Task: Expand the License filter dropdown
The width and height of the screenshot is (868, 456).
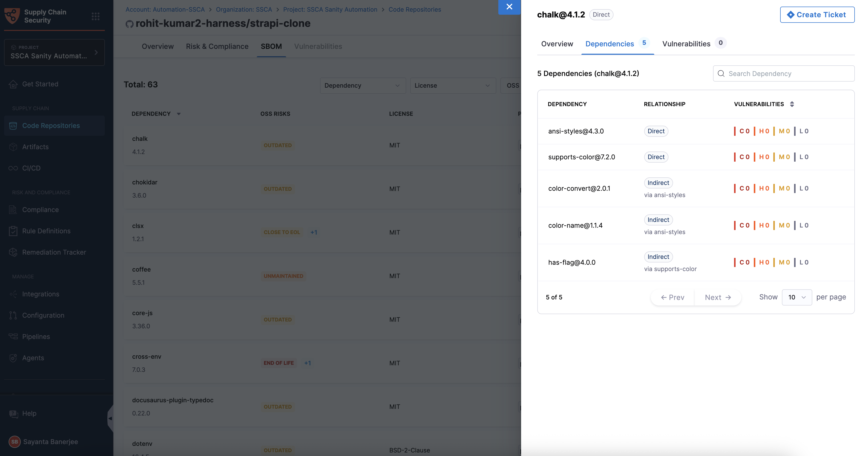Action: pyautogui.click(x=452, y=86)
